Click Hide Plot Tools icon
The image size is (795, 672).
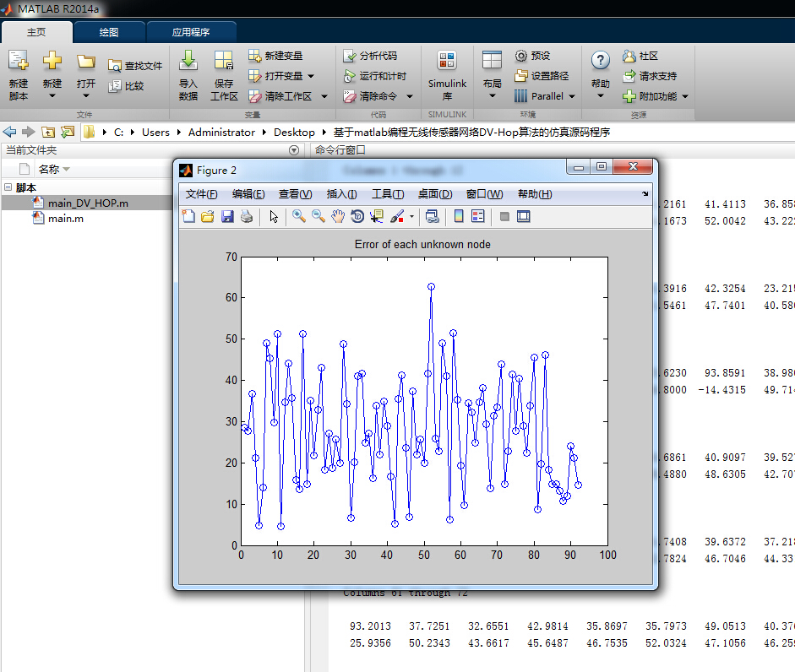[x=504, y=216]
